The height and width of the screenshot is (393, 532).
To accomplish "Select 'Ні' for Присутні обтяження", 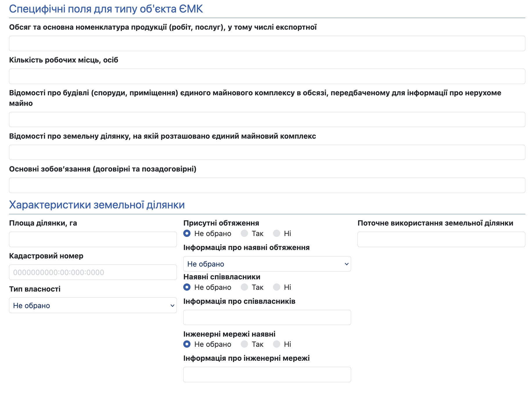I will pos(277,233).
